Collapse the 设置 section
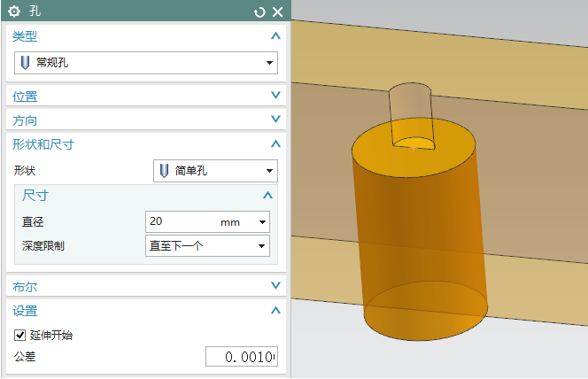Screen dimensions: 588x379 275,311
